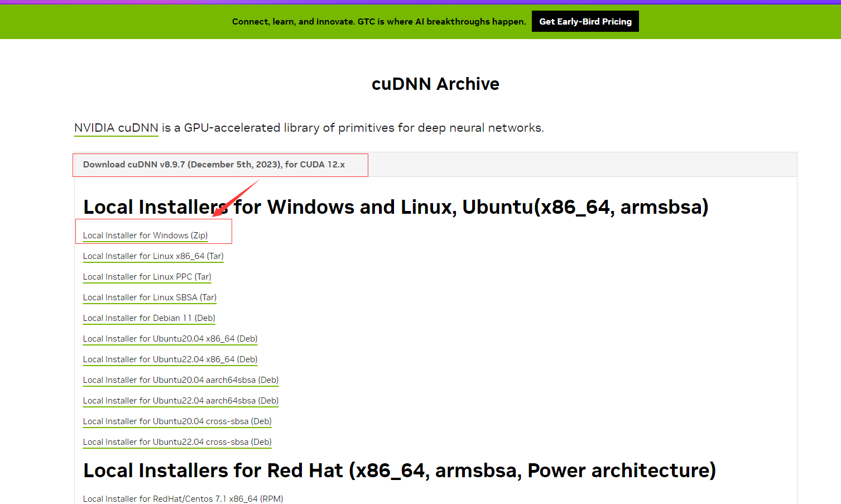Download Local Installer for Windows (Zip)
This screenshot has height=504, width=841.
(x=145, y=236)
